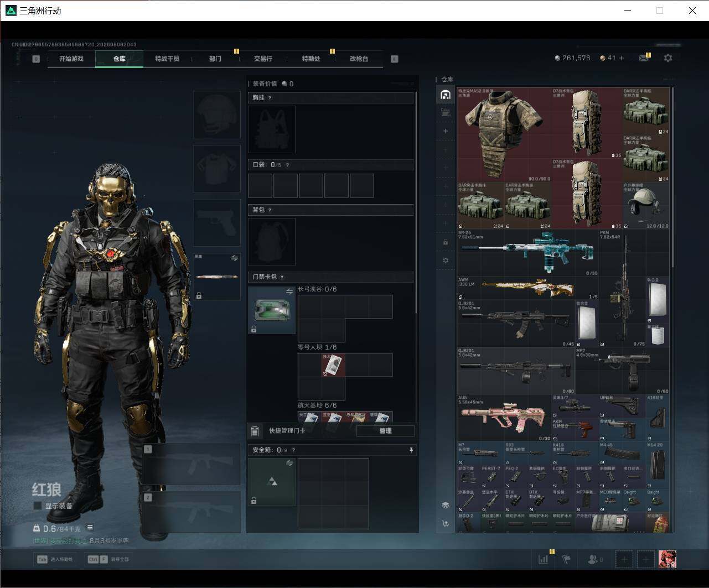709x588 pixels.
Task: Click the 门禁卡包 help question mark
Action: pos(282,277)
